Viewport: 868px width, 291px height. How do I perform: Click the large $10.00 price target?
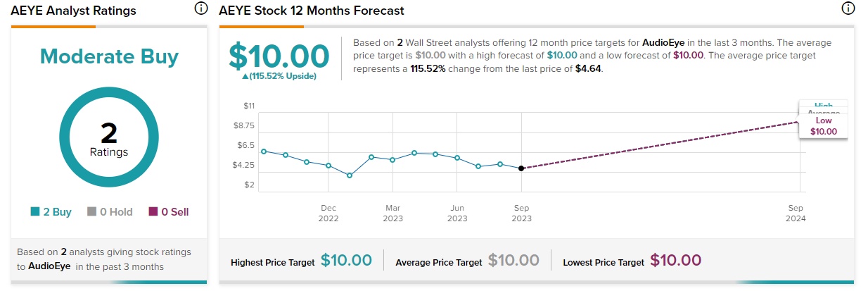pyautogui.click(x=279, y=55)
